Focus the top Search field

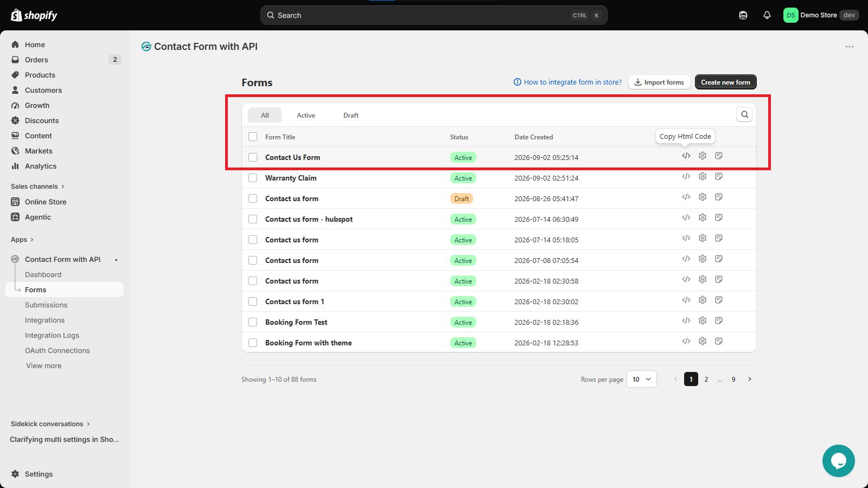[434, 15]
